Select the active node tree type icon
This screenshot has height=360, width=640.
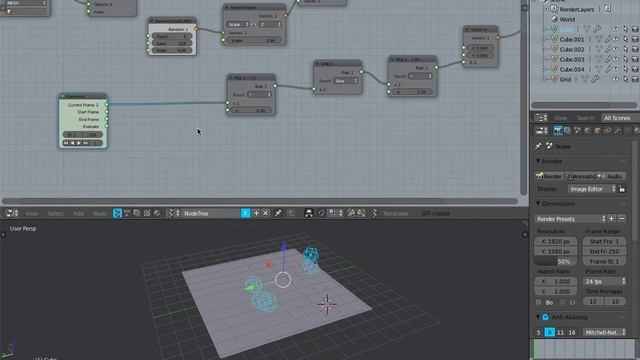pyautogui.click(x=118, y=213)
